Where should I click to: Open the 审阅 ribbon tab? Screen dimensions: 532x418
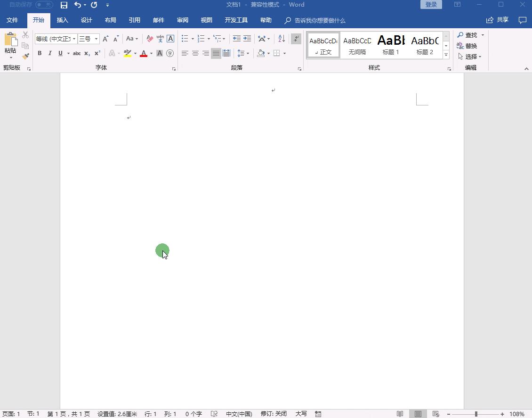[x=183, y=20]
